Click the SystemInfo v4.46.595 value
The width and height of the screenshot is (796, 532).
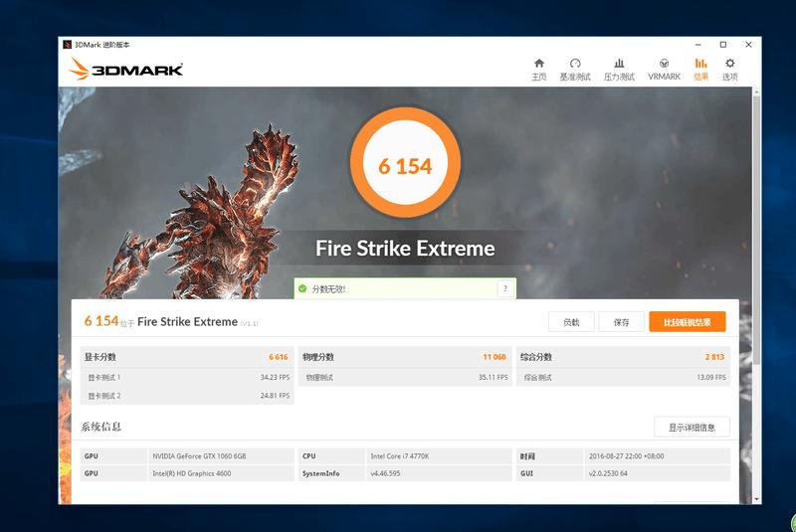(385, 473)
